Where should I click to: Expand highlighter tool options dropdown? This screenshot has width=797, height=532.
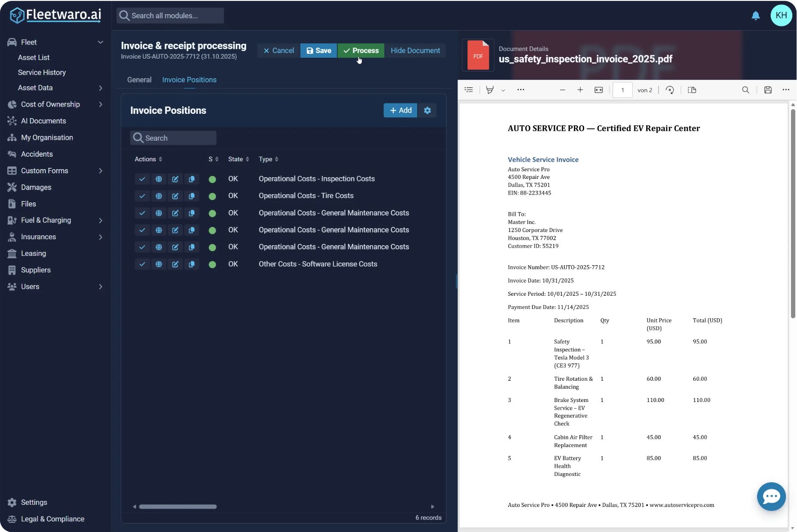(x=503, y=91)
